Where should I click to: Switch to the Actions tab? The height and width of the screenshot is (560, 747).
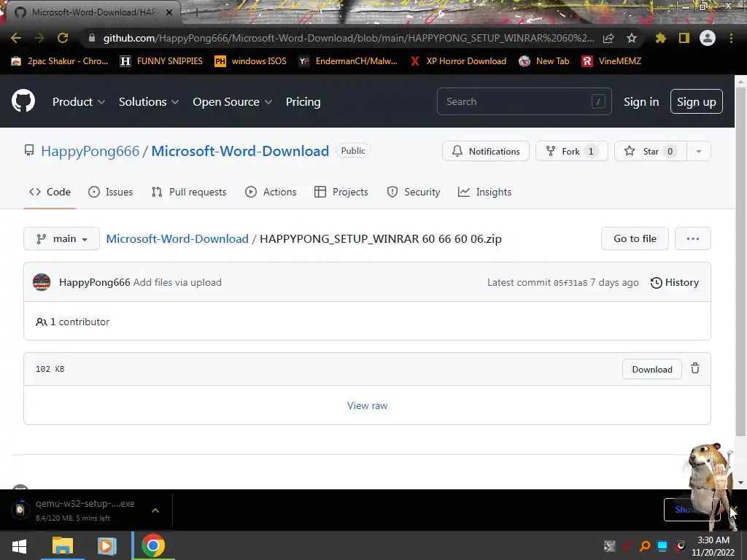pyautogui.click(x=271, y=192)
